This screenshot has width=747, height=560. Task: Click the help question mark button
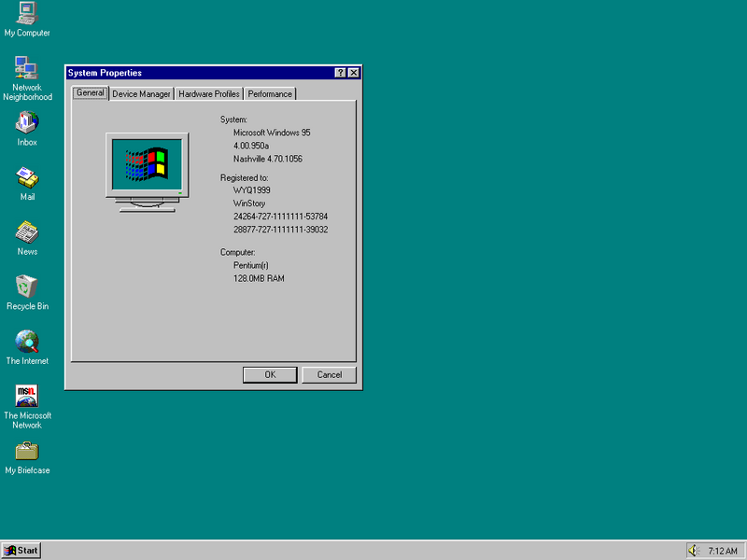coord(342,73)
